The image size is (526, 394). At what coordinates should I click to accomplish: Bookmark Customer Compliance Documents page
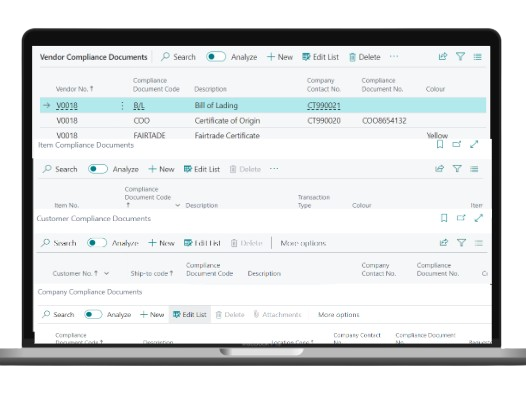coord(444,218)
